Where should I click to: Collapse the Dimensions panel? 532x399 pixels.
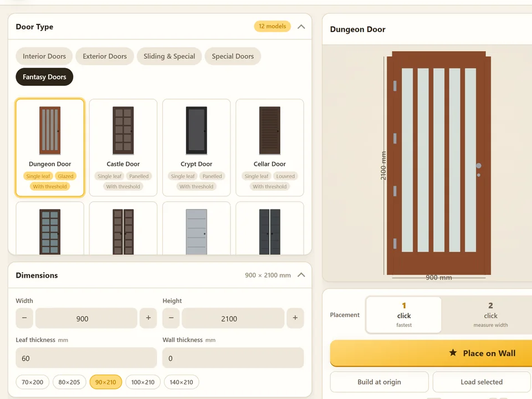[x=301, y=275]
